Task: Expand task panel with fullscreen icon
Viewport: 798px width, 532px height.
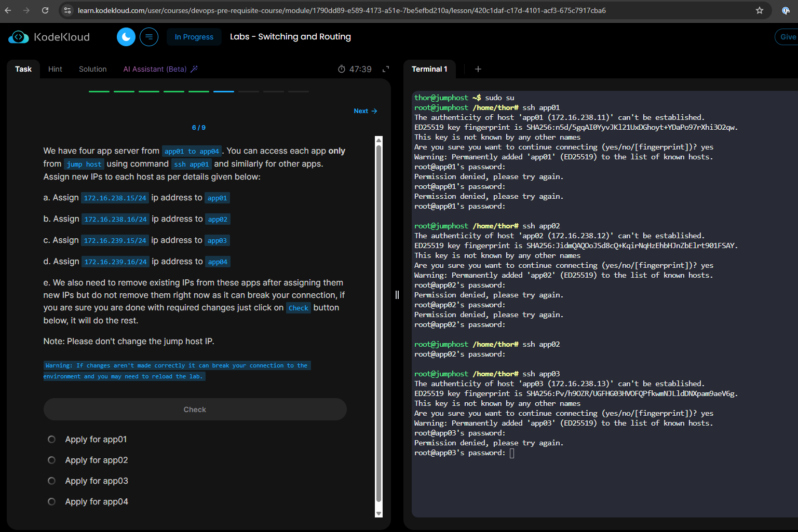Action: (386, 70)
